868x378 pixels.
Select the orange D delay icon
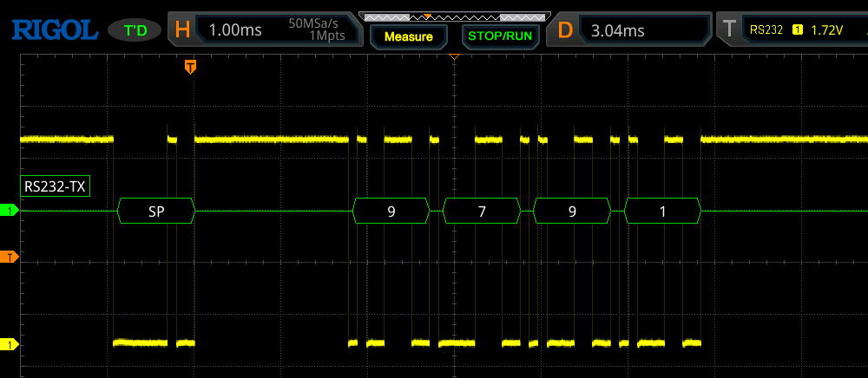coord(565,29)
